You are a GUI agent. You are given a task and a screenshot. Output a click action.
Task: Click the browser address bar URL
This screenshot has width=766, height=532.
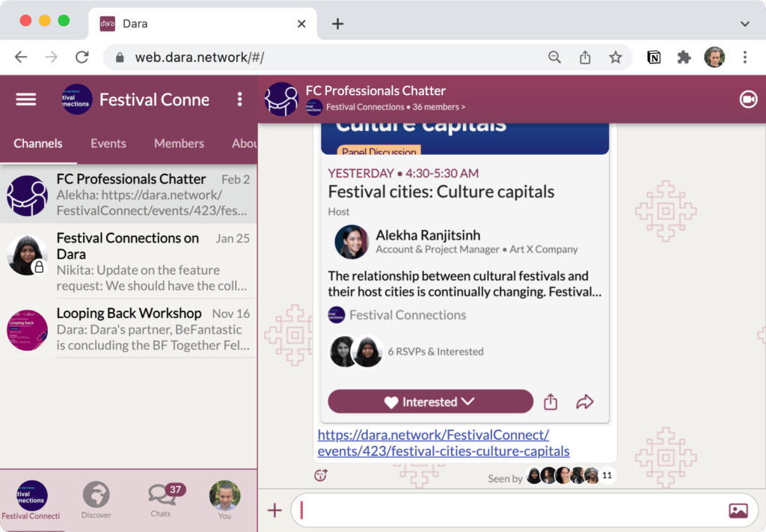click(199, 58)
